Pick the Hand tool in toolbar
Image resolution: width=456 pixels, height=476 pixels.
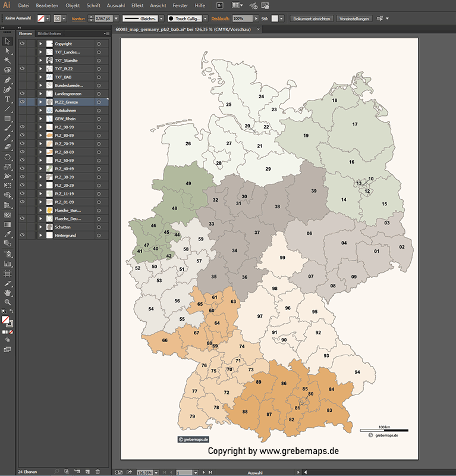click(x=8, y=293)
